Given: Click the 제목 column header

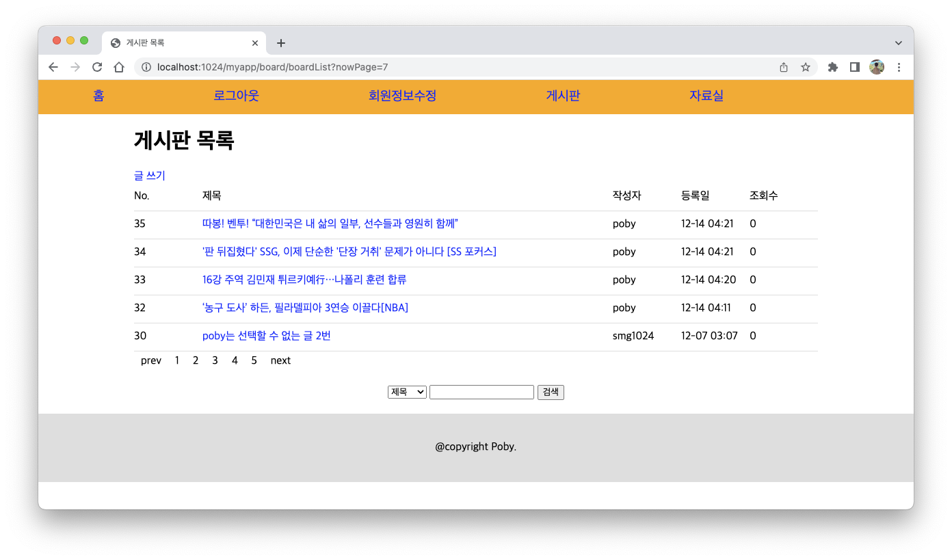Looking at the screenshot, I should tap(212, 196).
